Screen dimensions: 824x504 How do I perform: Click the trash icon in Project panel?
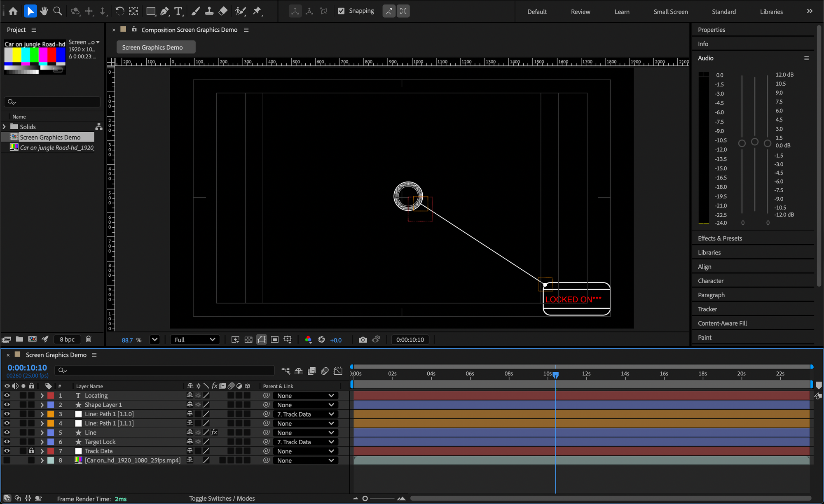tap(89, 339)
